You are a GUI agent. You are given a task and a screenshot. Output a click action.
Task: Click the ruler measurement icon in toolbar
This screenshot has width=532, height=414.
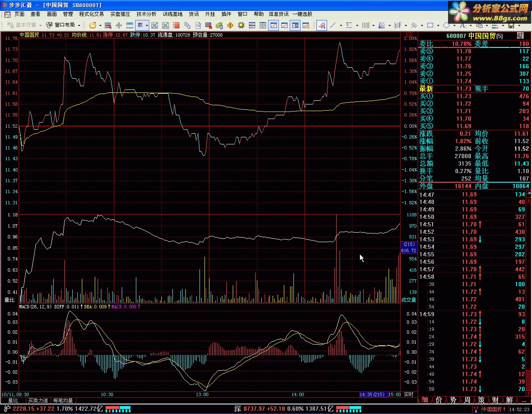pos(130,25)
